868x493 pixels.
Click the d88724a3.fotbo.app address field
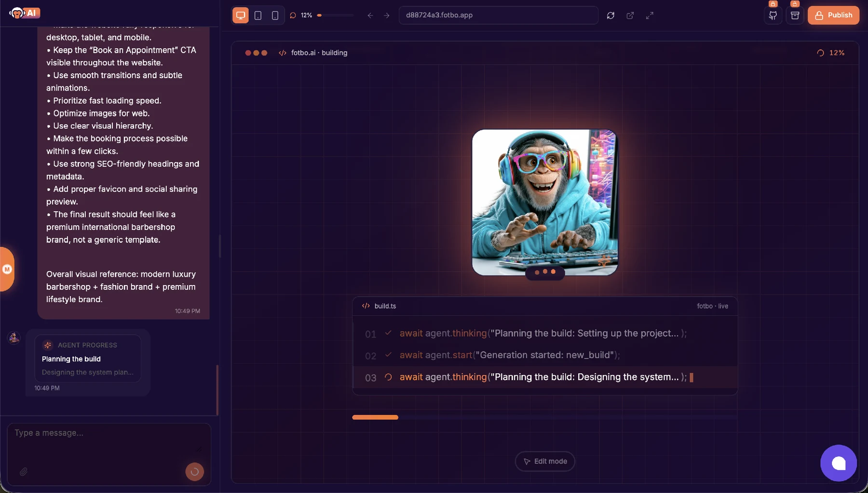point(499,15)
